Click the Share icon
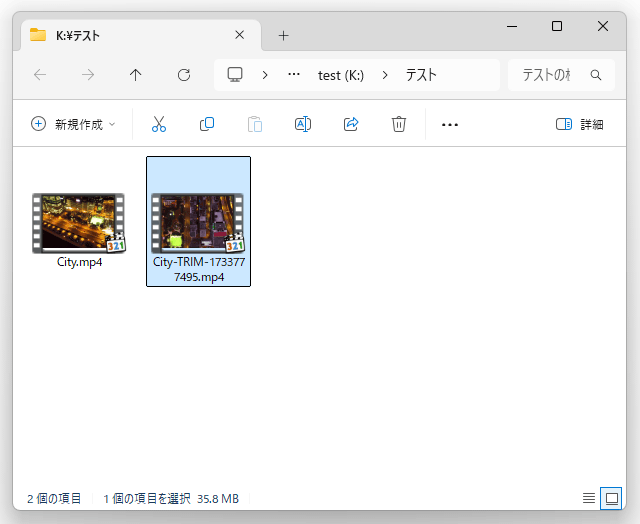The image size is (640, 524). point(351,124)
